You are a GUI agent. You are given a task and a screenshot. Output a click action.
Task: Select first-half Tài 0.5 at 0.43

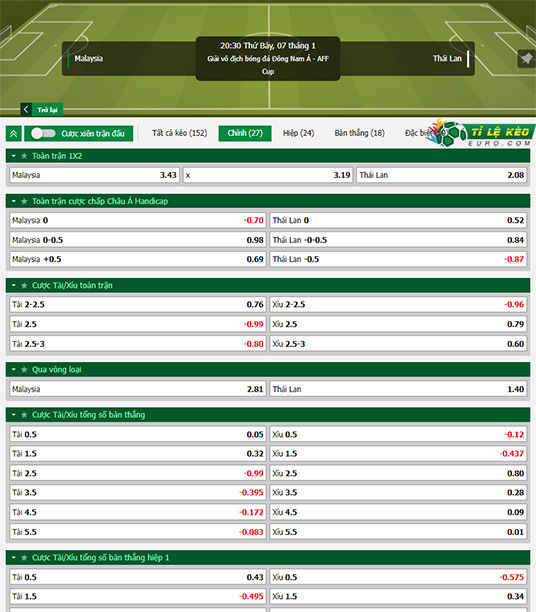(137, 577)
